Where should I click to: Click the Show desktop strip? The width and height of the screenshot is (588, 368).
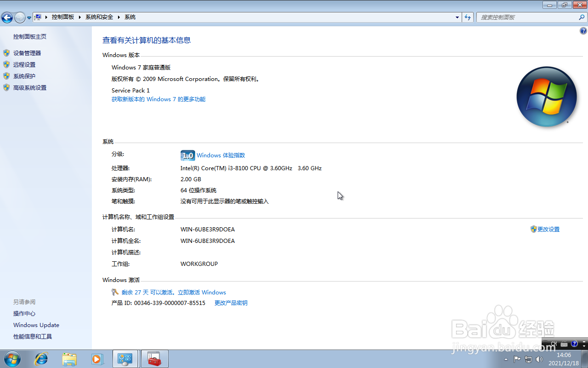tap(584, 359)
